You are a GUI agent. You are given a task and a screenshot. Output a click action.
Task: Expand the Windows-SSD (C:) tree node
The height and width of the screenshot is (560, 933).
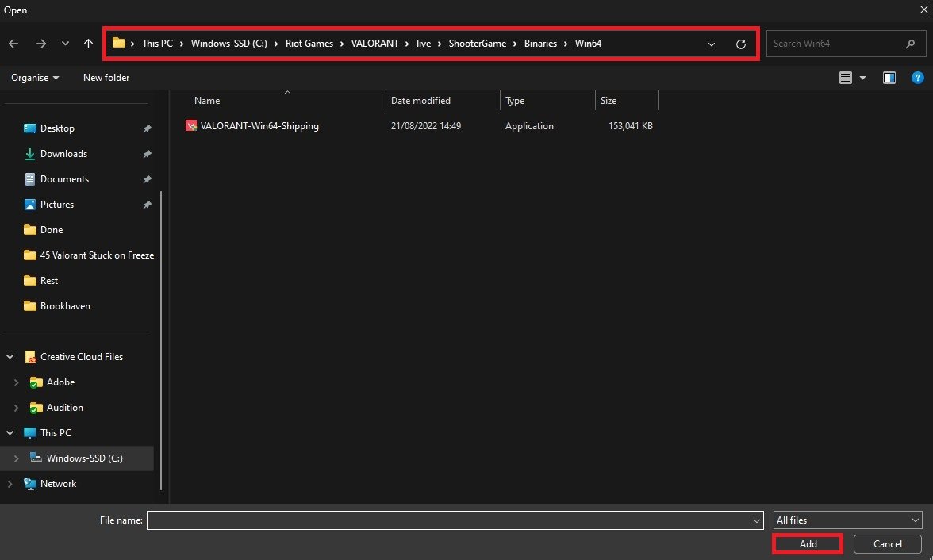tap(17, 458)
